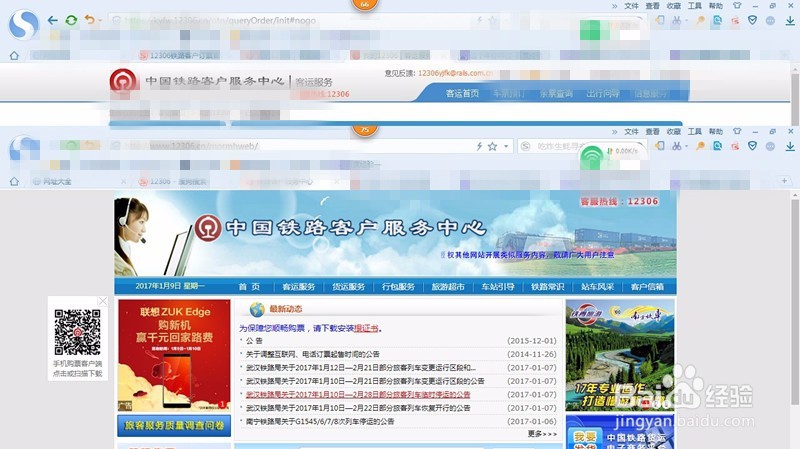
Task: Click the Sogou logo in the back window
Action: coord(23,23)
